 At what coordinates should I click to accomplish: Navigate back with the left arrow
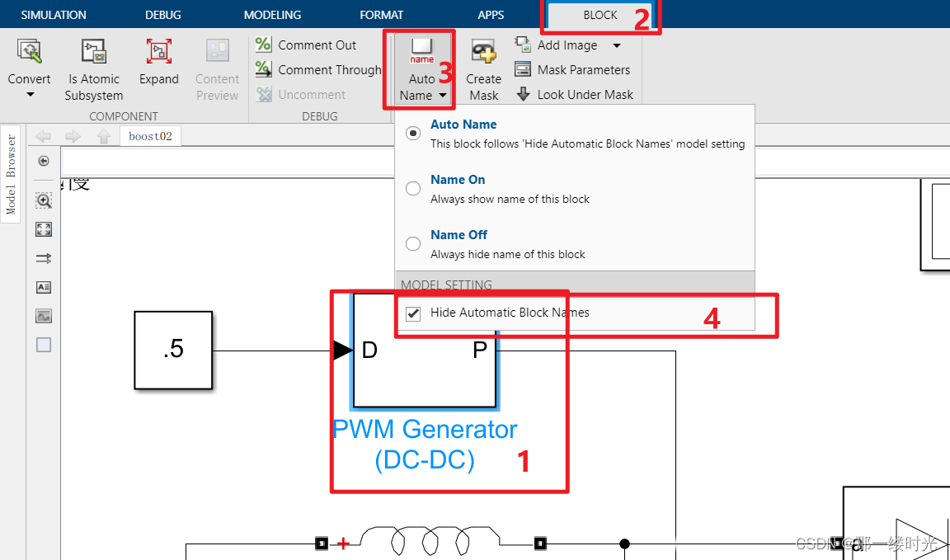tap(43, 136)
